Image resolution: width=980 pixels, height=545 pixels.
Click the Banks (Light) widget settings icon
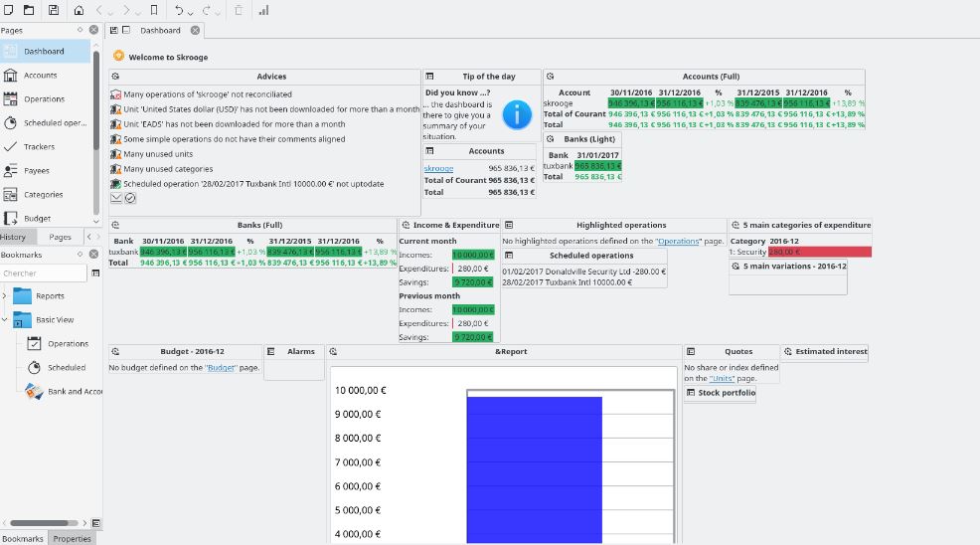(x=550, y=139)
